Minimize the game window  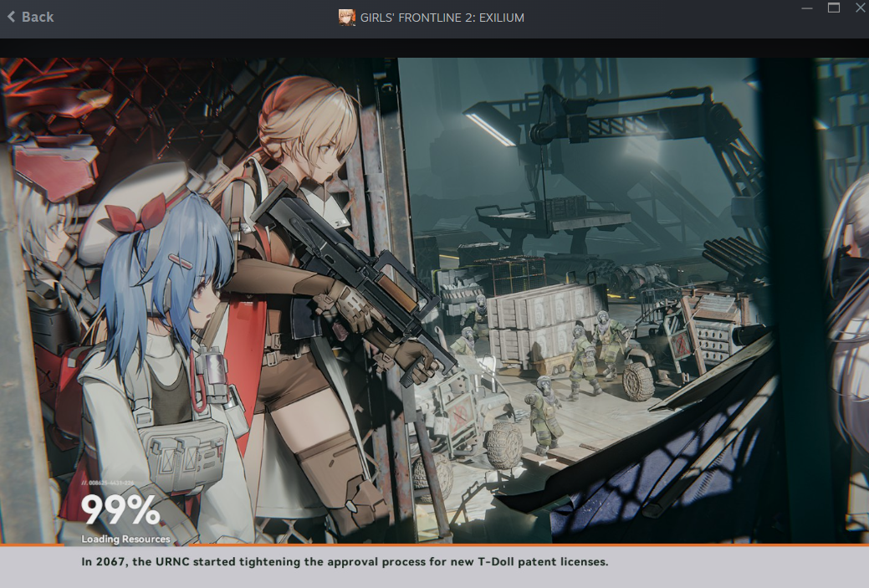807,8
